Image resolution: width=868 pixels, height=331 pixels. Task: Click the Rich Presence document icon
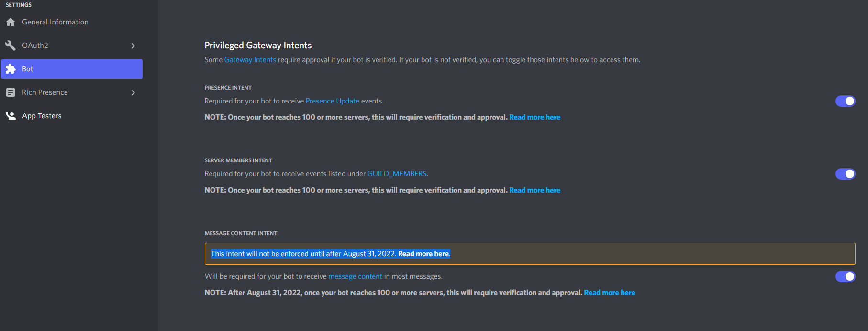point(11,92)
